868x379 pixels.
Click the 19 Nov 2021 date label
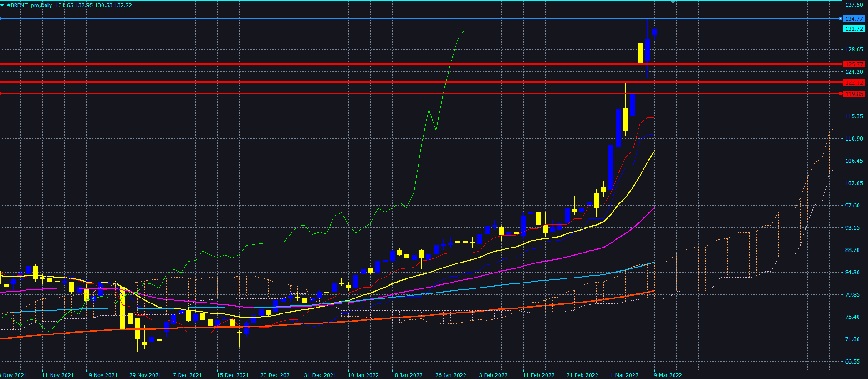pyautogui.click(x=102, y=375)
